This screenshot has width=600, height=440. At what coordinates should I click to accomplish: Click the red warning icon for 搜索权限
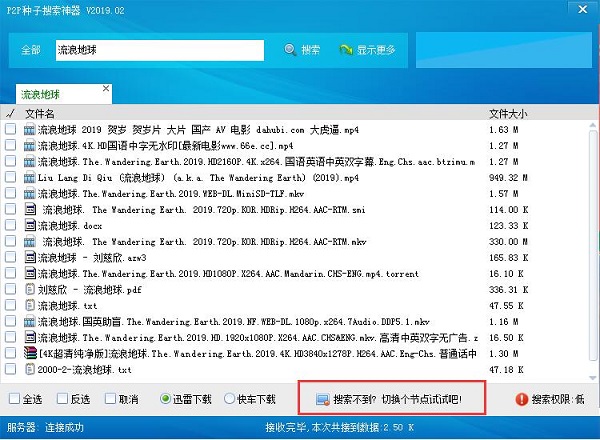(521, 399)
